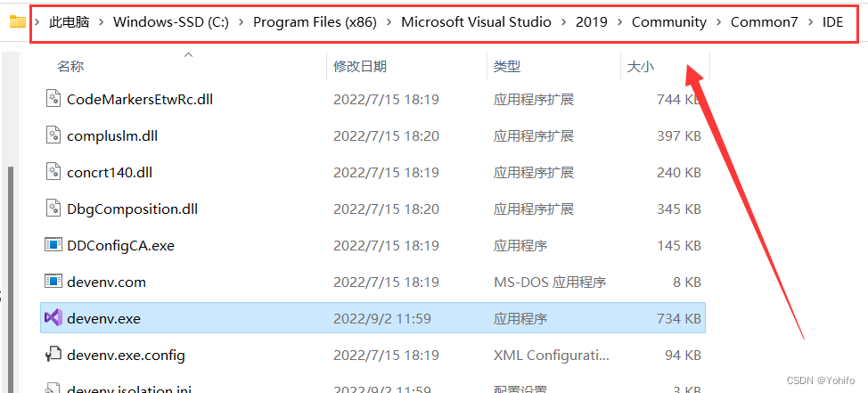Navigate to 2019 folder breadcrumb

pos(591,22)
